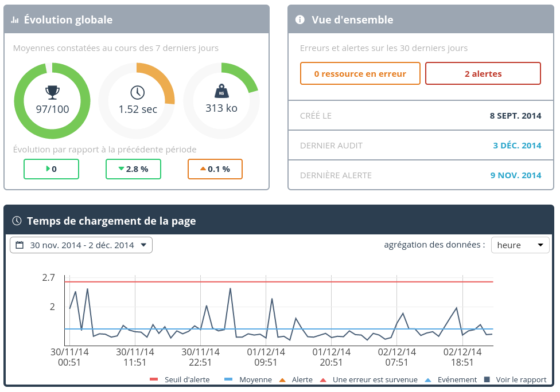
Task: Click the agrégation des données label
Action: pyautogui.click(x=435, y=245)
